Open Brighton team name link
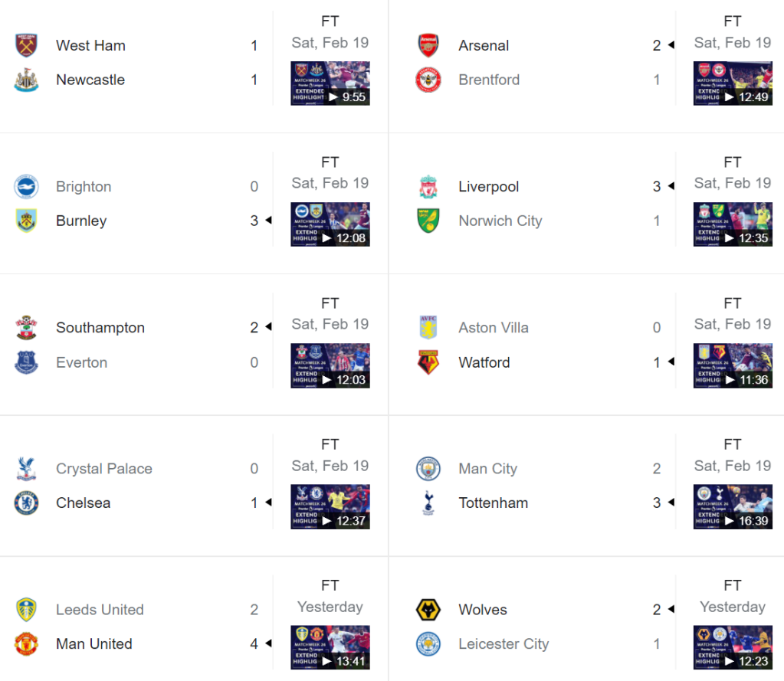 click(x=84, y=187)
